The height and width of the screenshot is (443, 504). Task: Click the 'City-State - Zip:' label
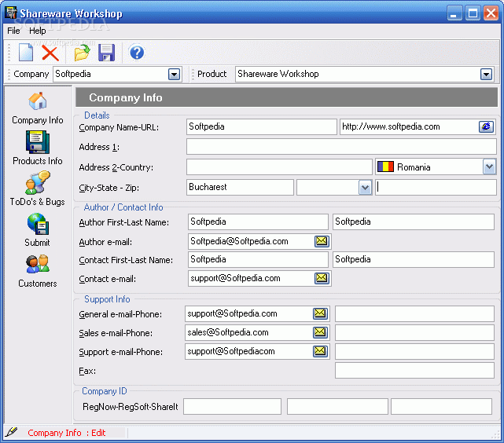[x=109, y=188]
